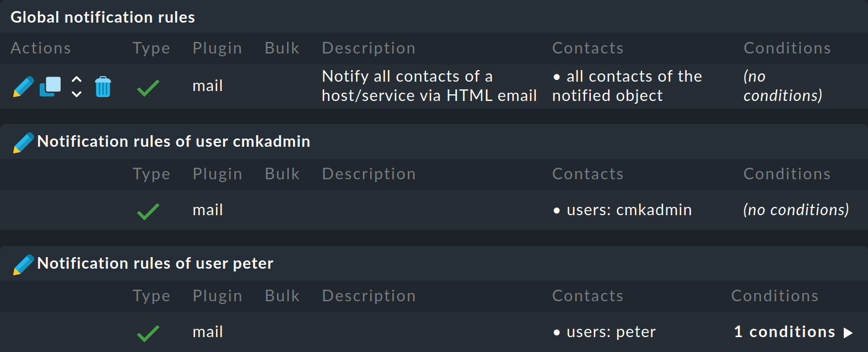868x352 pixels.
Task: Clone the global notification rule
Action: pos(50,87)
